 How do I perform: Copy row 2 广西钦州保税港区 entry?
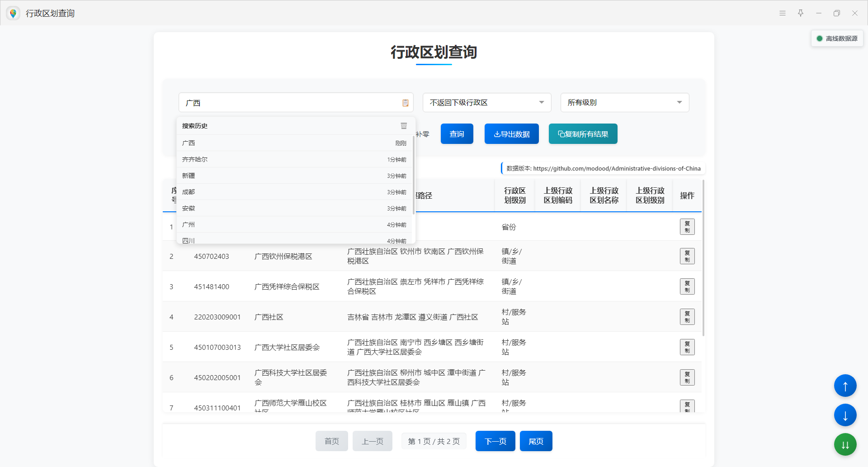point(687,256)
